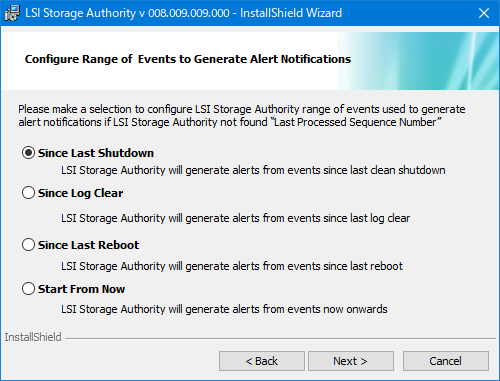Click the 'since last clean shutdown' description text
Viewport: 500px width, 381px height.
tap(253, 170)
